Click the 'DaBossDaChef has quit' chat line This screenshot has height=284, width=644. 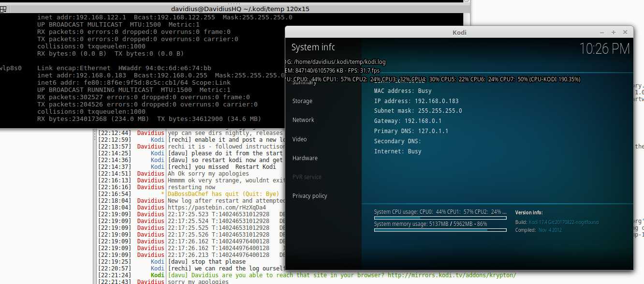pos(223,194)
